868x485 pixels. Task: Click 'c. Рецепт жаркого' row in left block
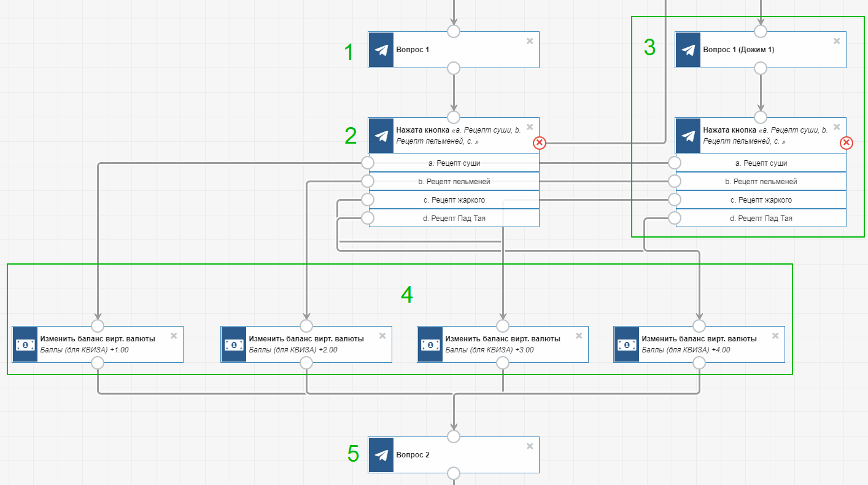pos(454,200)
